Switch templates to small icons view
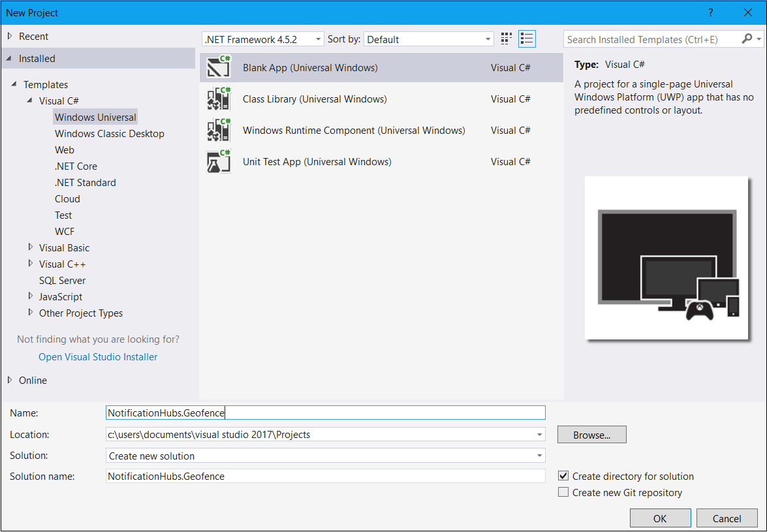This screenshot has height=532, width=767. pyautogui.click(x=506, y=39)
